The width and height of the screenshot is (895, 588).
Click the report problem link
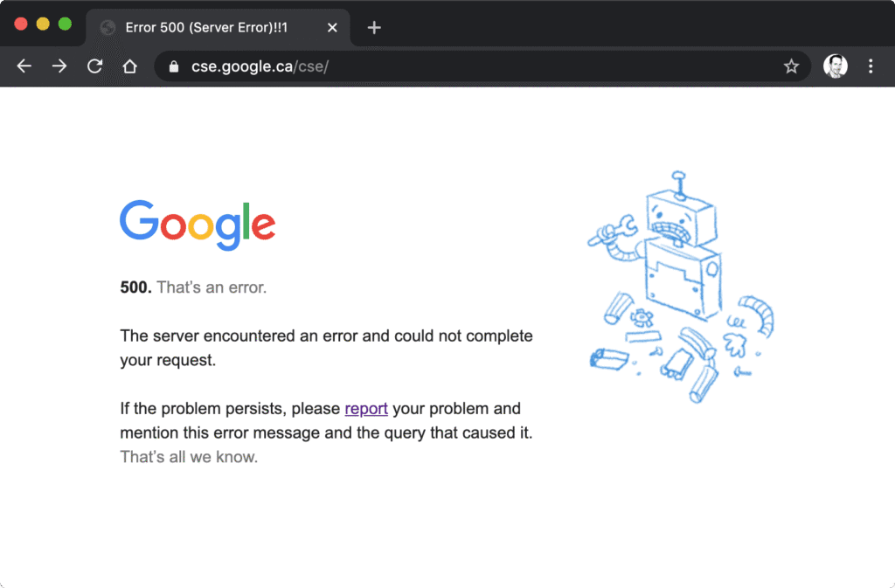coord(366,408)
